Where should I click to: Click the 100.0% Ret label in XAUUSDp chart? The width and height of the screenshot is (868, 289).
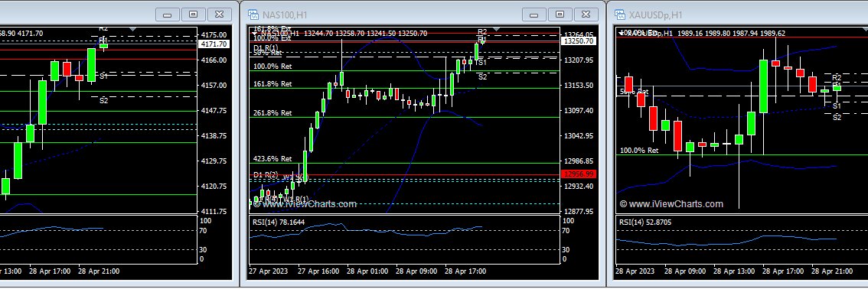click(x=639, y=151)
